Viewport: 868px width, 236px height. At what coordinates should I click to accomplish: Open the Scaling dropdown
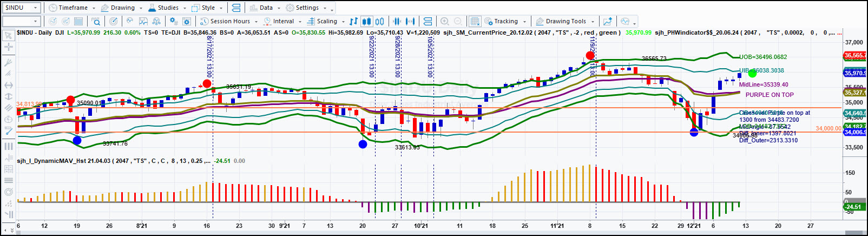pyautogui.click(x=326, y=21)
